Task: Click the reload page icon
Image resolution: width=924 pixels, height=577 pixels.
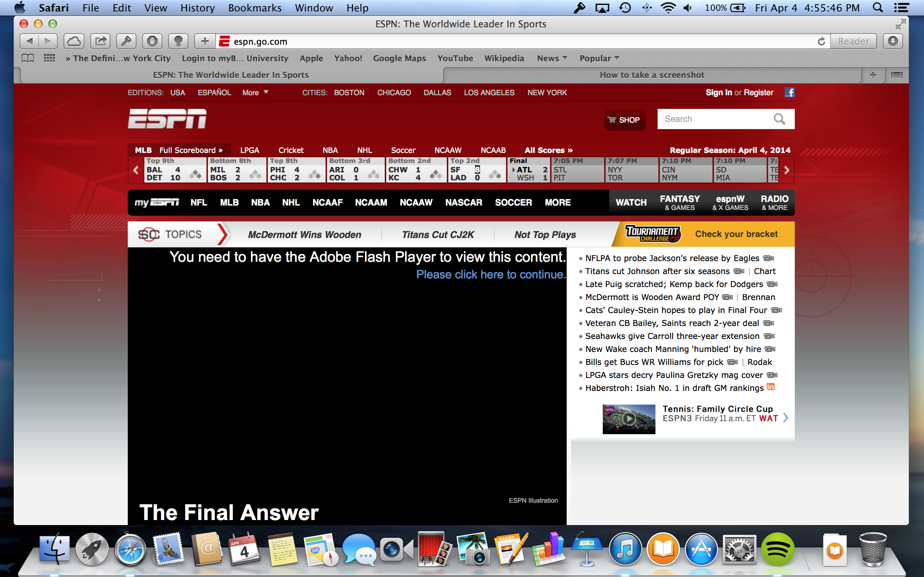Action: 821,41
